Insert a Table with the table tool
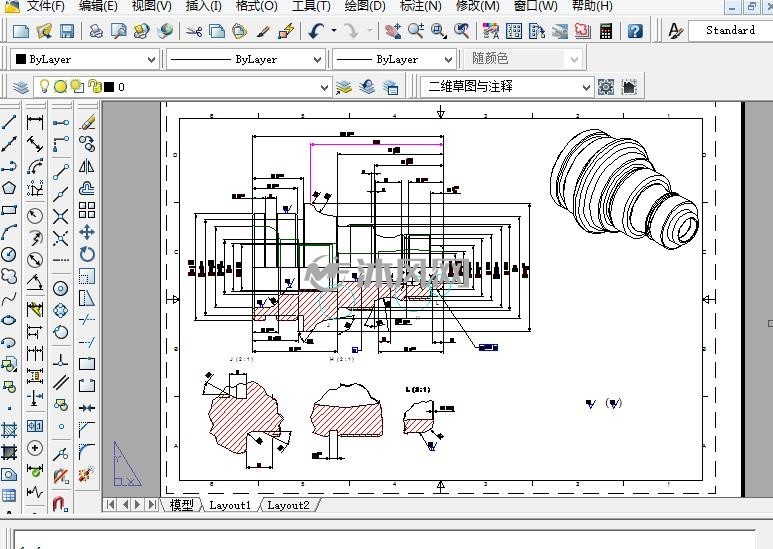The height and width of the screenshot is (549, 773). pyautogui.click(x=9, y=496)
